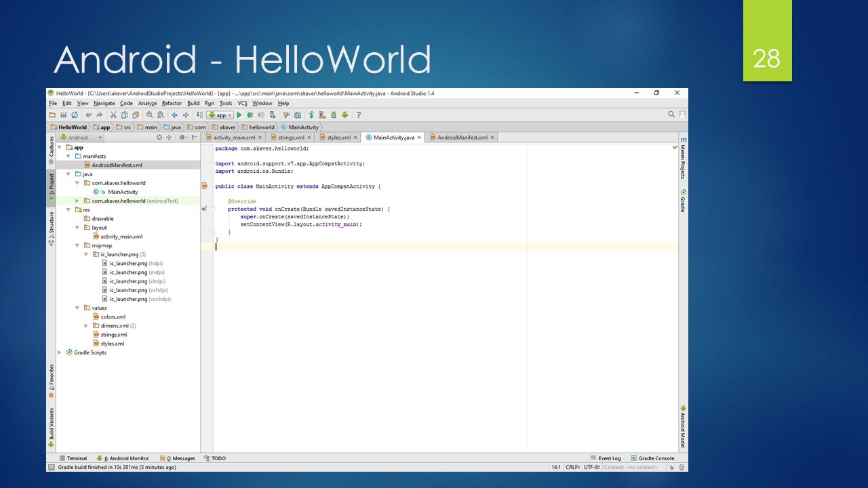Open the Event Log button
Screen dimensions: 868x488
[606, 458]
